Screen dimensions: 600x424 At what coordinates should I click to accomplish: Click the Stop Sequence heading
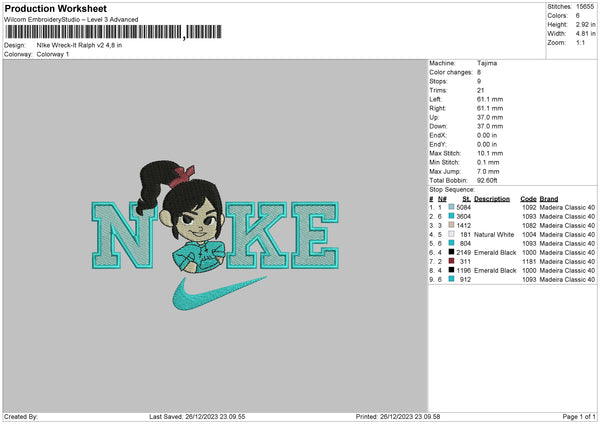452,190
